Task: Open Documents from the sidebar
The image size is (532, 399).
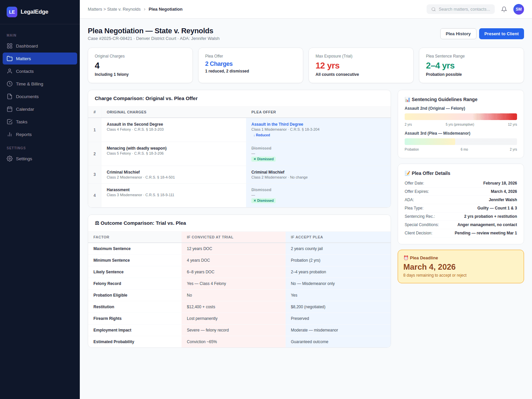Action: 40,96
